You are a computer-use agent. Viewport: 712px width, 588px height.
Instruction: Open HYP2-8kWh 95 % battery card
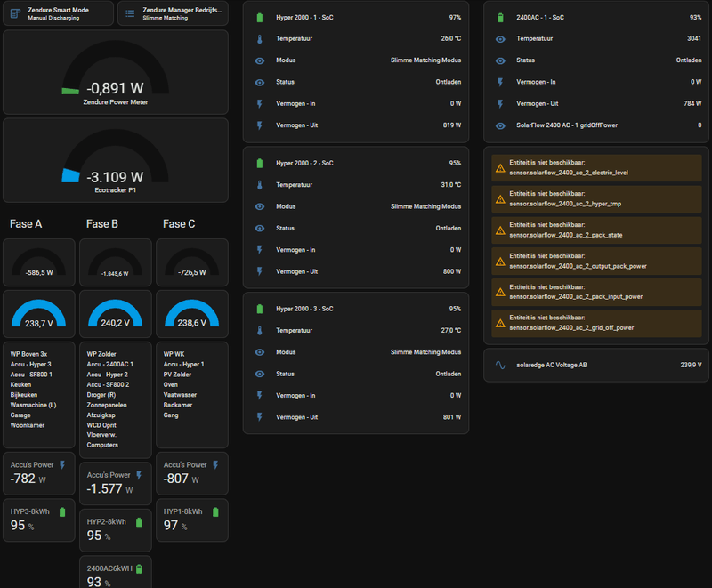pos(116,530)
